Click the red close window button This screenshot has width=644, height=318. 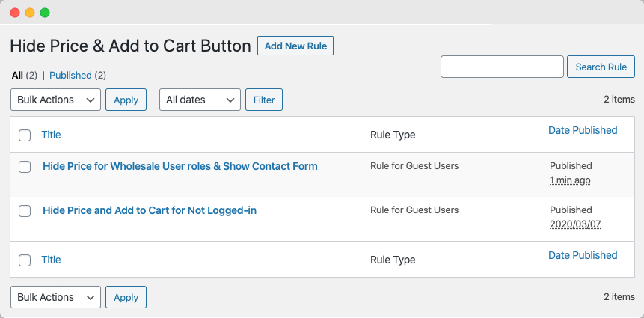pyautogui.click(x=15, y=13)
